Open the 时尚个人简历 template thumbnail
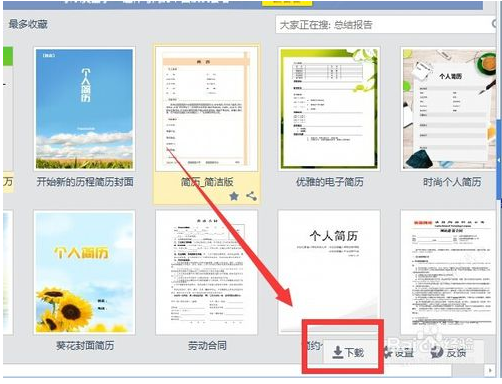 [449, 109]
